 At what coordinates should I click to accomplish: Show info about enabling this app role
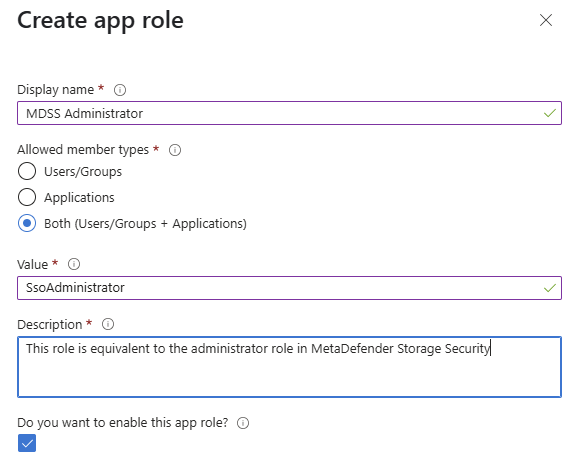tap(243, 423)
